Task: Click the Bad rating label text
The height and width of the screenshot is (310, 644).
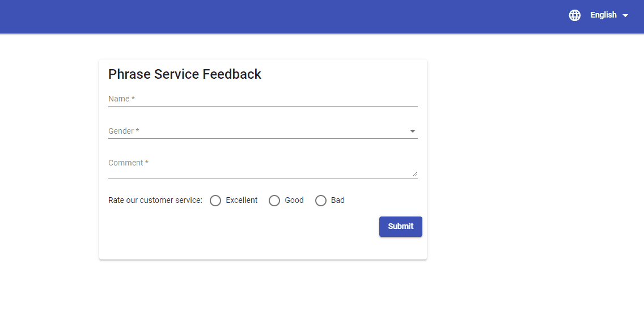Action: [x=338, y=201]
